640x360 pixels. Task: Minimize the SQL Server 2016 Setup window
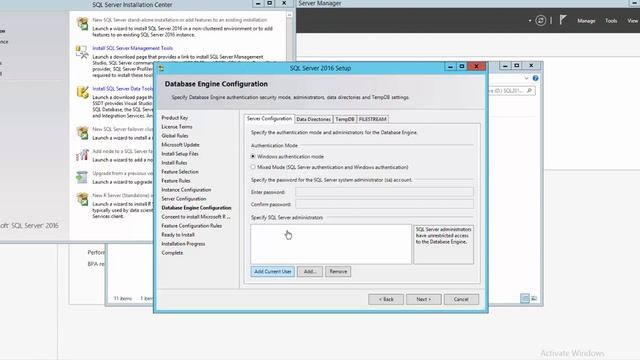tap(450, 67)
